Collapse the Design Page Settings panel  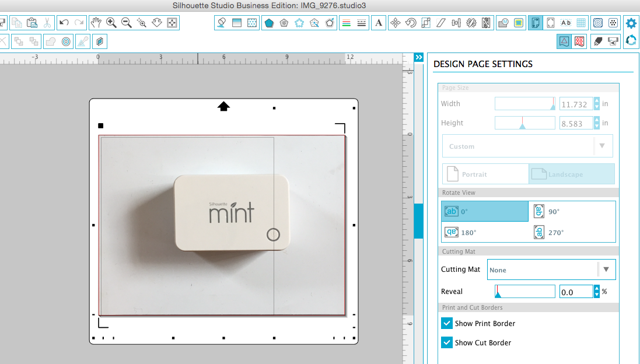pos(419,57)
